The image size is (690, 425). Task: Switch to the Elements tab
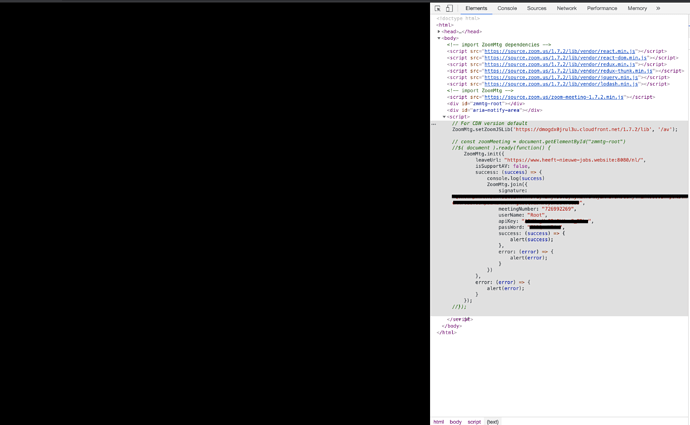click(476, 8)
